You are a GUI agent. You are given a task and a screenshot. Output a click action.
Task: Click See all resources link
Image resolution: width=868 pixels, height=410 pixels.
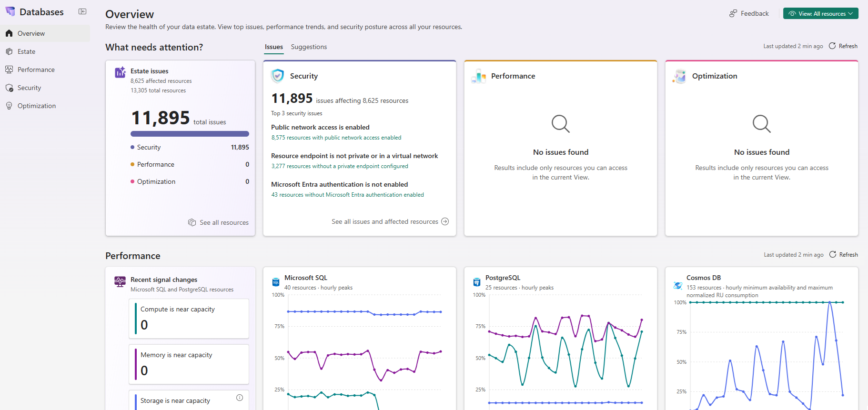219,222
